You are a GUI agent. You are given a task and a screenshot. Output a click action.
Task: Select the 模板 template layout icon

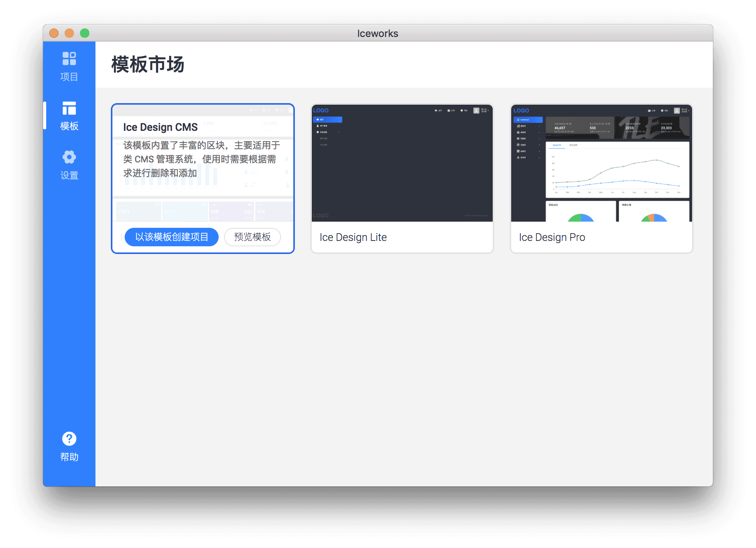coord(69,108)
